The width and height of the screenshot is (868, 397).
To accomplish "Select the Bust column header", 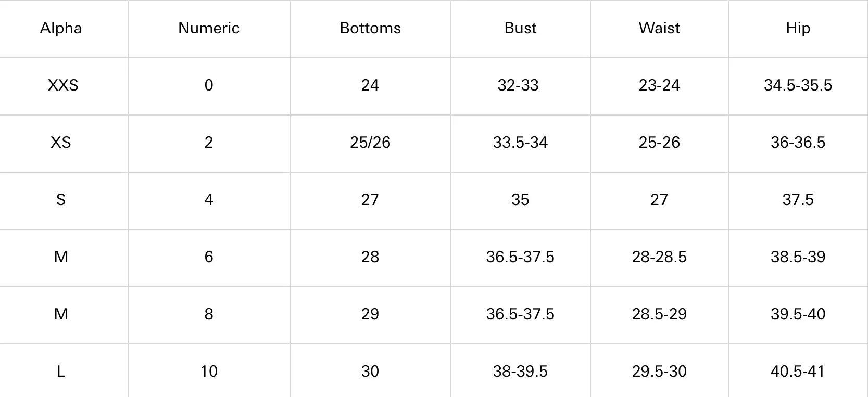I will click(520, 28).
